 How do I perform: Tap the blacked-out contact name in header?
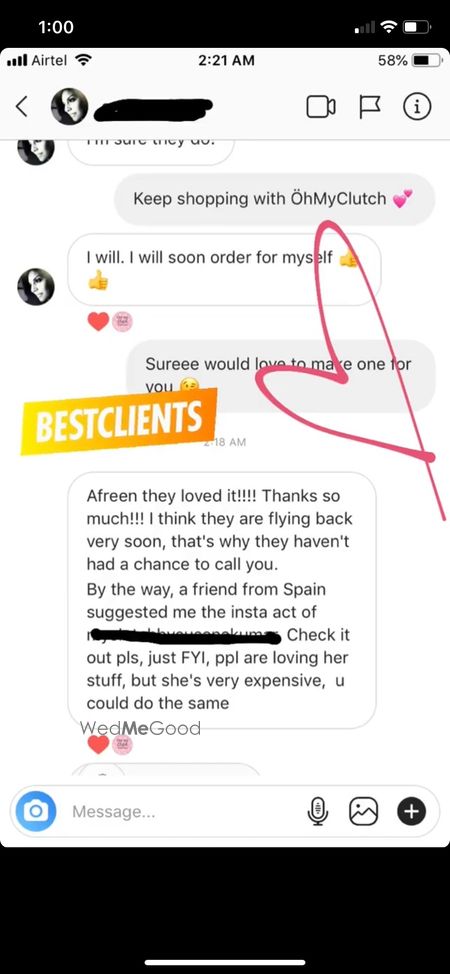click(x=153, y=107)
